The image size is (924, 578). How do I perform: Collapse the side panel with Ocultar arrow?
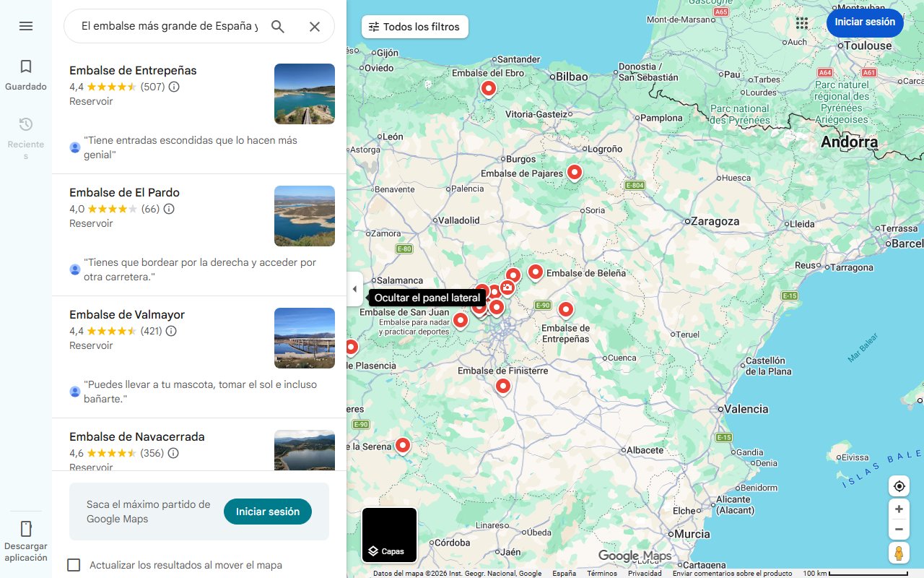click(x=354, y=288)
